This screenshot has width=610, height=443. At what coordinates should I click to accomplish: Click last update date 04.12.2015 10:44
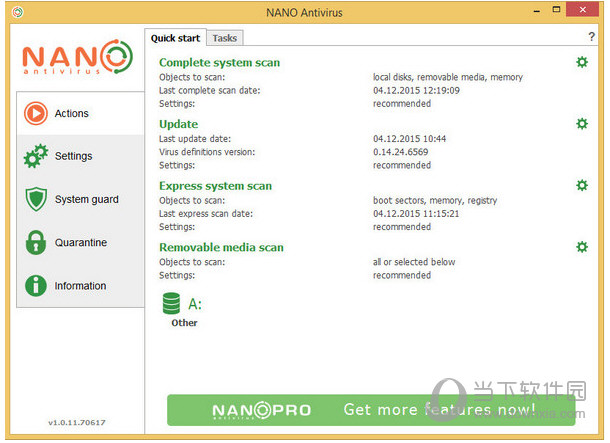410,139
